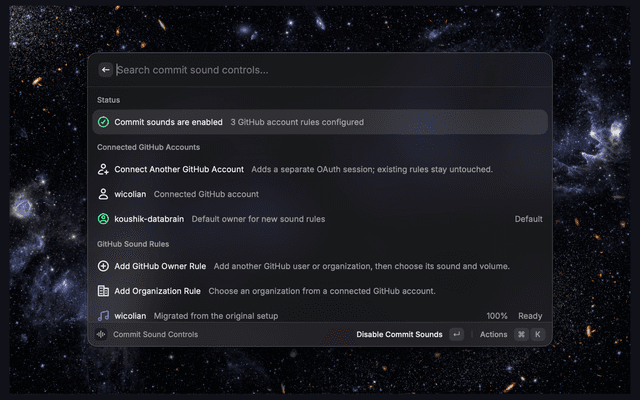Viewport: 640px width, 400px height.
Task: Click the Enter key badge in the footer
Action: point(456,334)
